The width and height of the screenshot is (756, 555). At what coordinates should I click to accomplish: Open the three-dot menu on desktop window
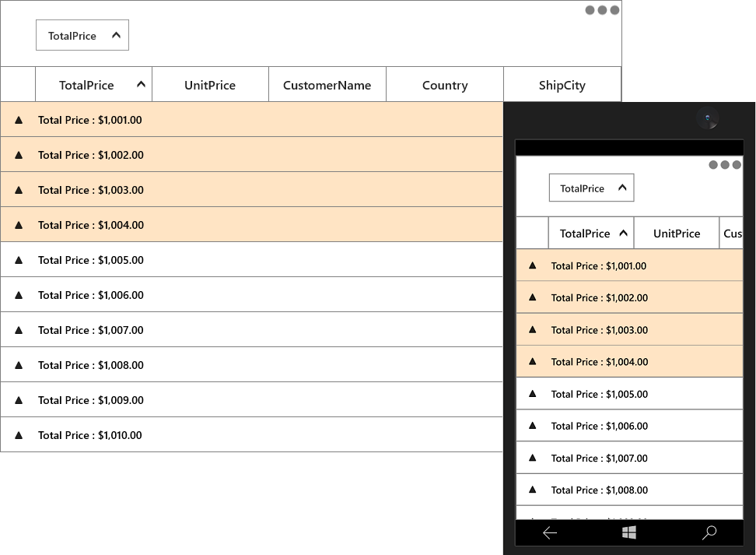pos(602,10)
